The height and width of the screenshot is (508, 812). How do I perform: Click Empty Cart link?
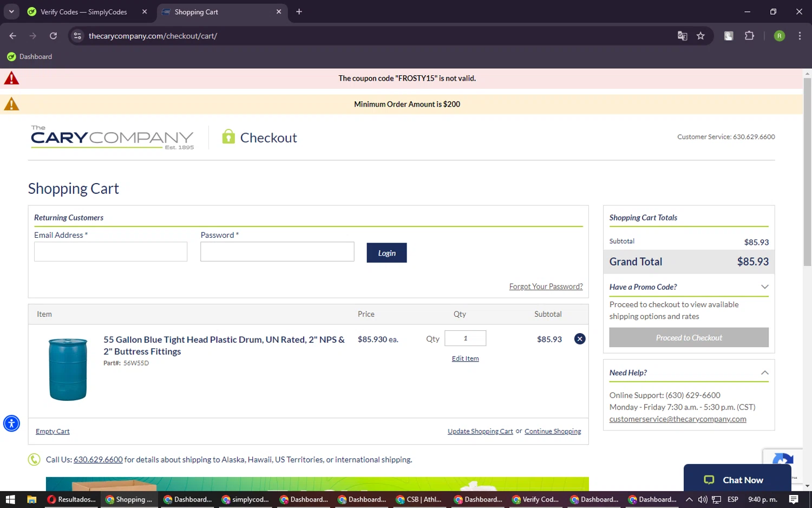[x=53, y=432]
